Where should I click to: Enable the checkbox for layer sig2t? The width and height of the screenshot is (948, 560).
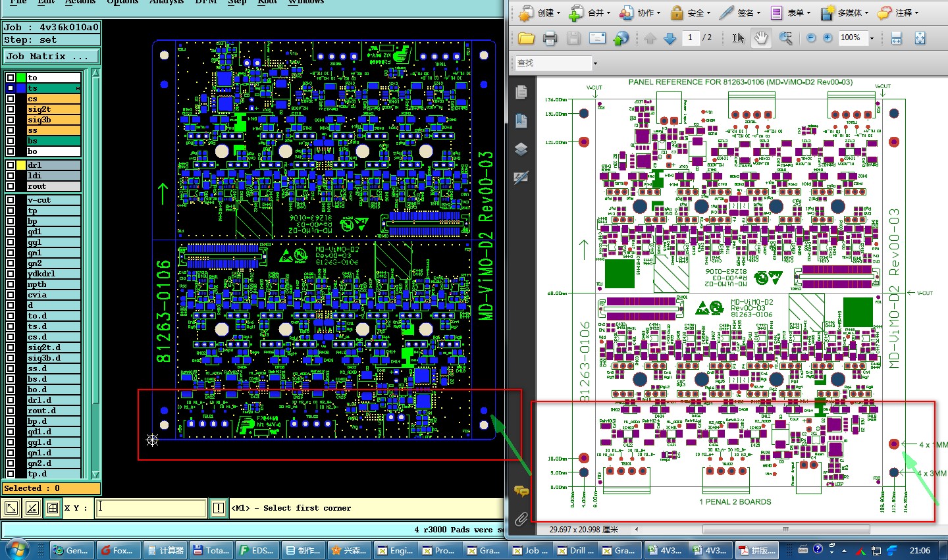click(11, 109)
